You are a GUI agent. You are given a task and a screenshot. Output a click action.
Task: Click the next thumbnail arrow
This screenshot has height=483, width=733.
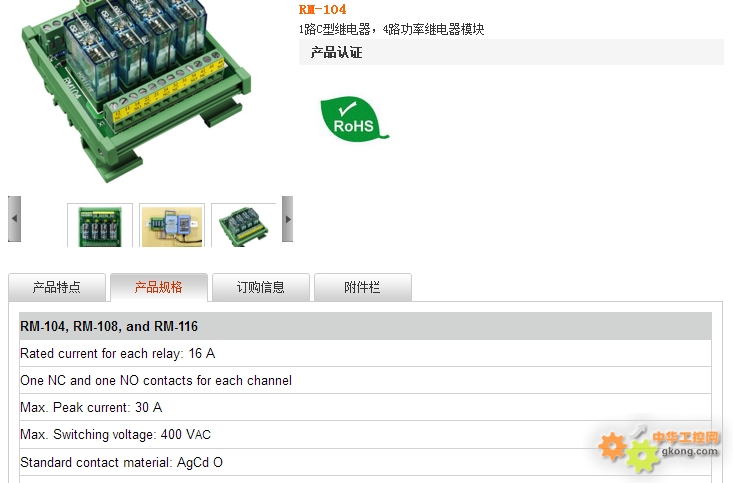tap(287, 219)
